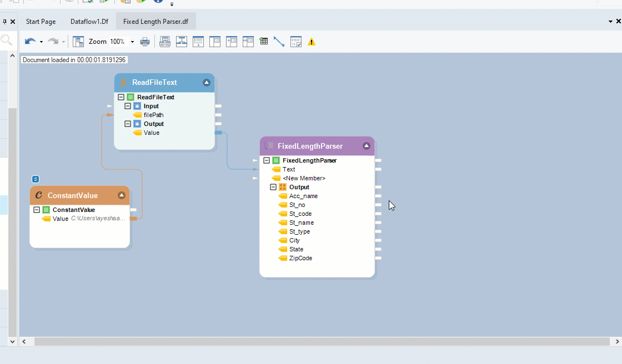Viewport: 622px width, 364px height.
Task: Select the <New Member> field
Action: click(x=304, y=178)
